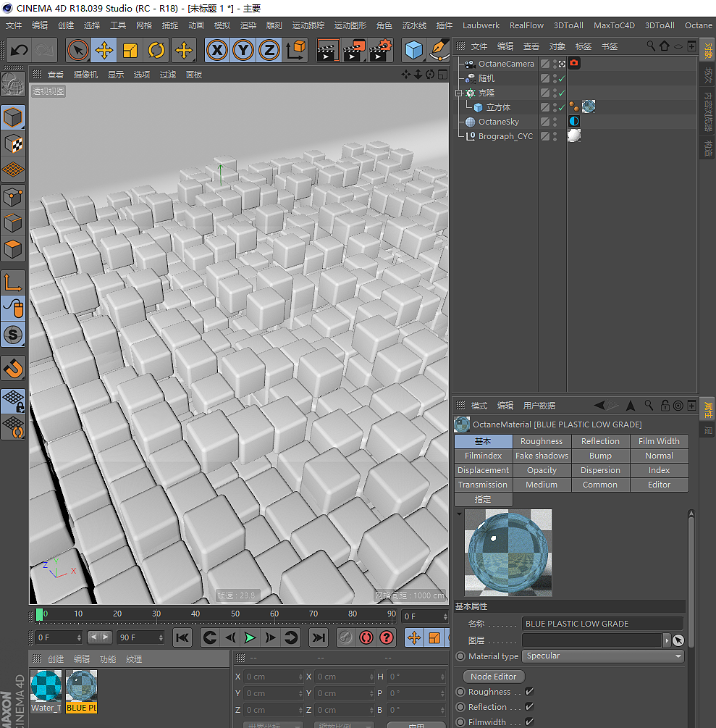Select the Live Selection tool
This screenshot has width=716, height=728.
(77, 50)
